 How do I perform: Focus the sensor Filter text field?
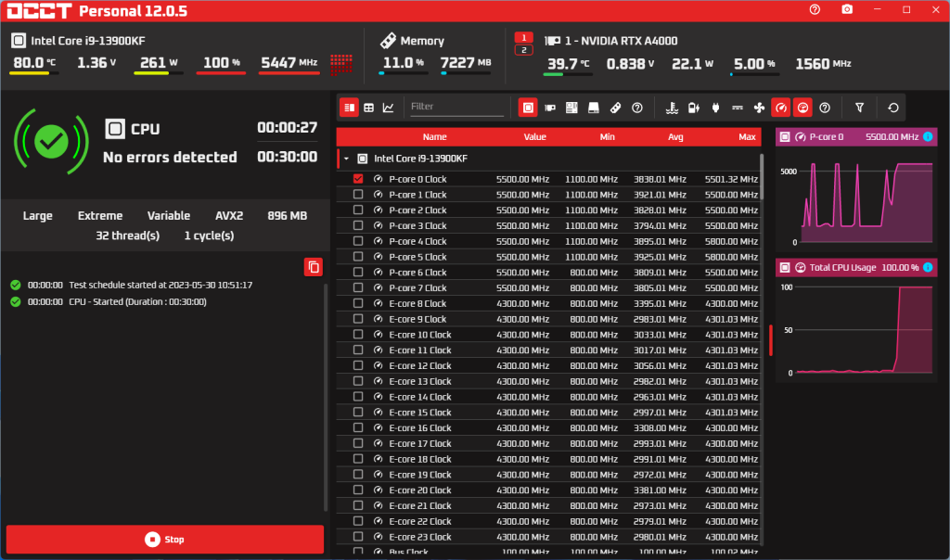pos(456,107)
